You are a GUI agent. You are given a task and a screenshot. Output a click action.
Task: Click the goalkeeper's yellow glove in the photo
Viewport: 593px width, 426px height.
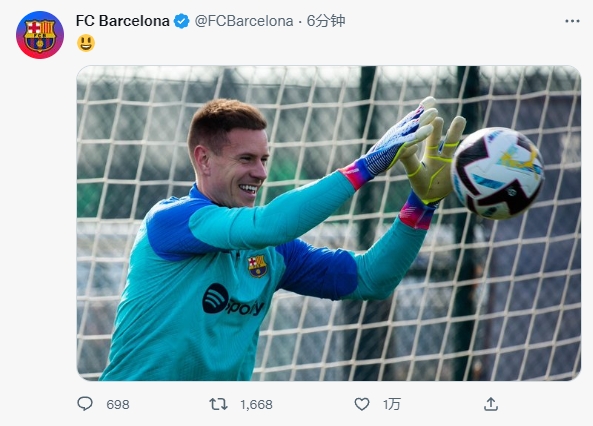pos(433,159)
